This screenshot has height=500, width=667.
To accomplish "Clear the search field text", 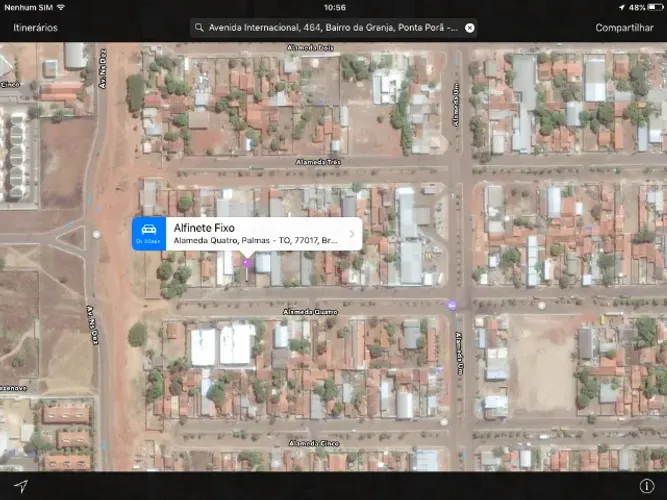I will click(x=470, y=28).
